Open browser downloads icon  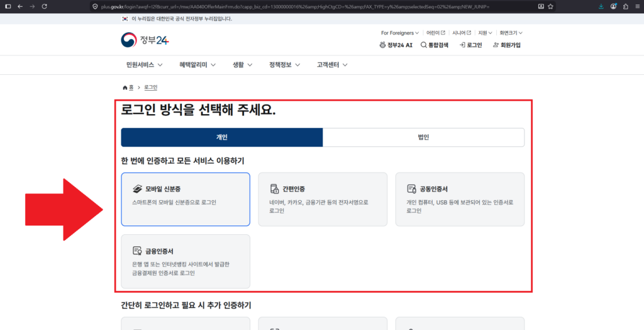601,6
